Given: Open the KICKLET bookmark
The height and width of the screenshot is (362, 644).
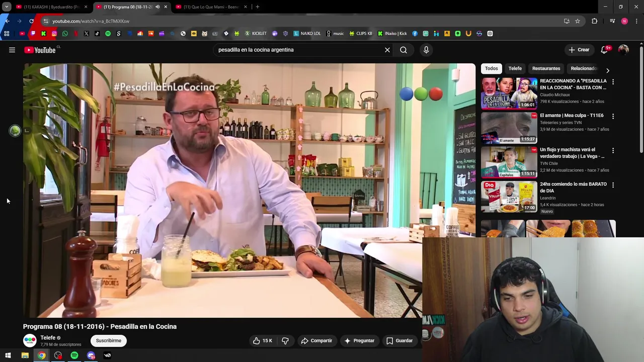Looking at the screenshot, I should click(256, 34).
